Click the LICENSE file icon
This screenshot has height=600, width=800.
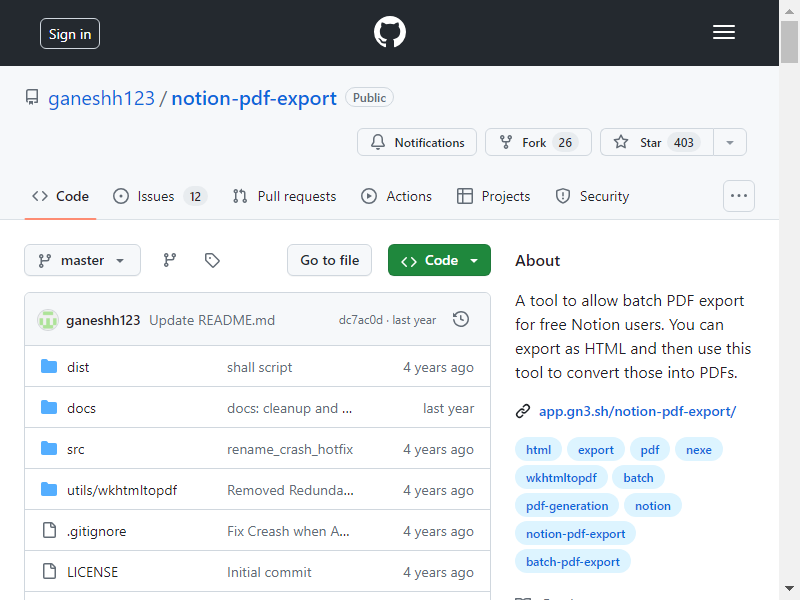click(49, 571)
